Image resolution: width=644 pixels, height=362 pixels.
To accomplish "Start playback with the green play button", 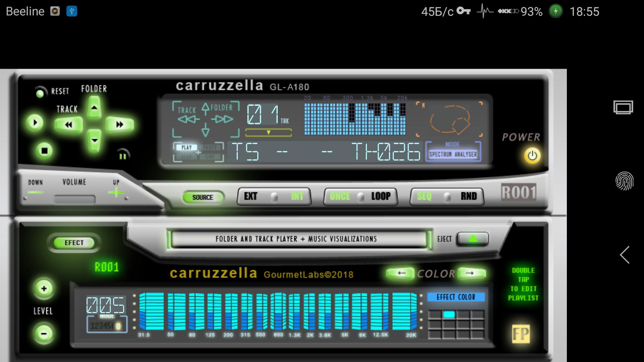I will [x=35, y=123].
